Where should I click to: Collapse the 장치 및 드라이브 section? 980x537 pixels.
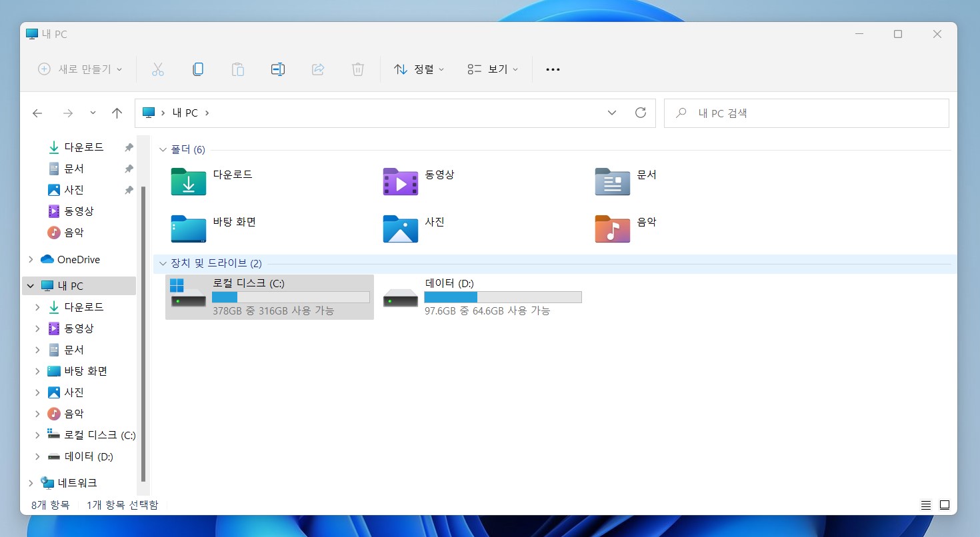click(162, 263)
